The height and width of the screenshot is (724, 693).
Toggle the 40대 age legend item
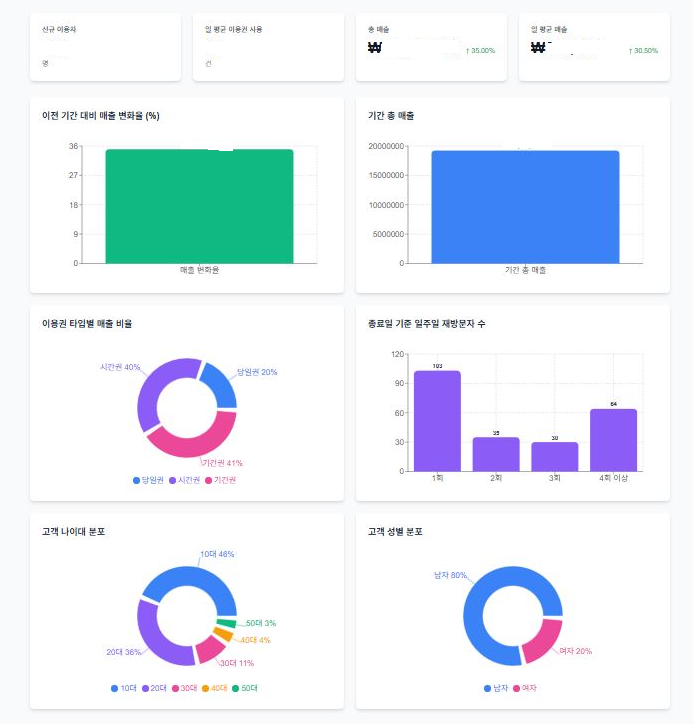(214, 688)
